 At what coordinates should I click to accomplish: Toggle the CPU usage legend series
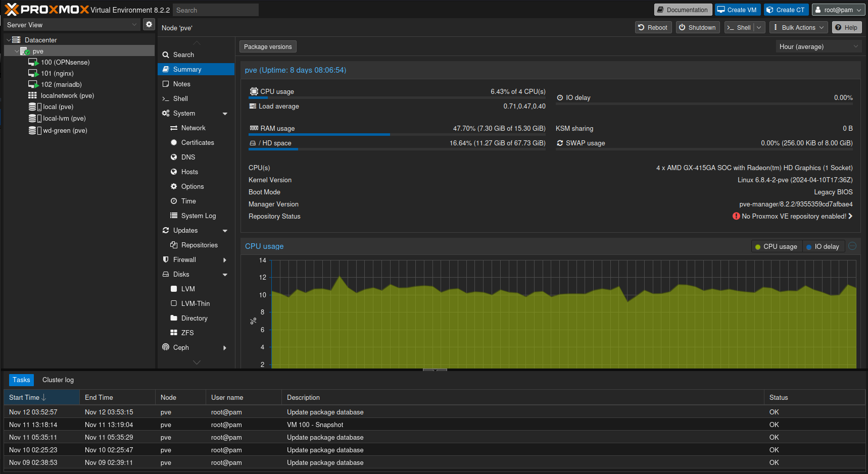pyautogui.click(x=777, y=246)
